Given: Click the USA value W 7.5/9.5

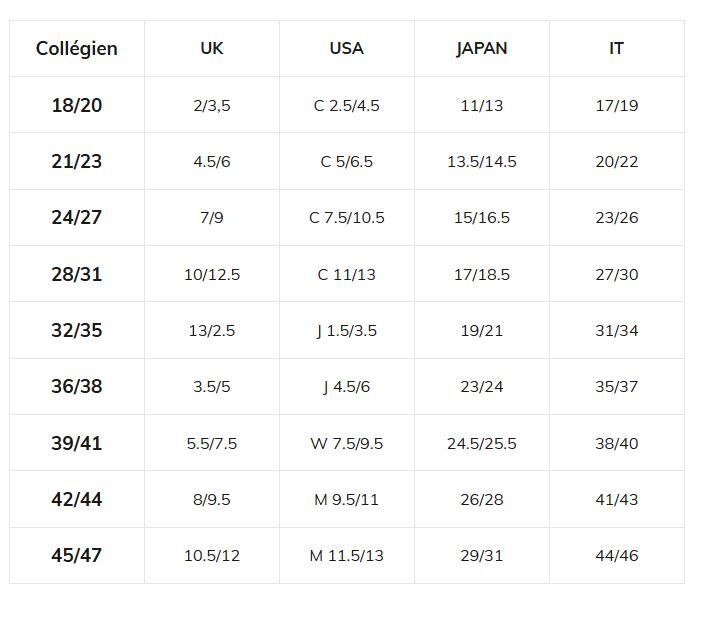Looking at the screenshot, I should click(347, 443).
